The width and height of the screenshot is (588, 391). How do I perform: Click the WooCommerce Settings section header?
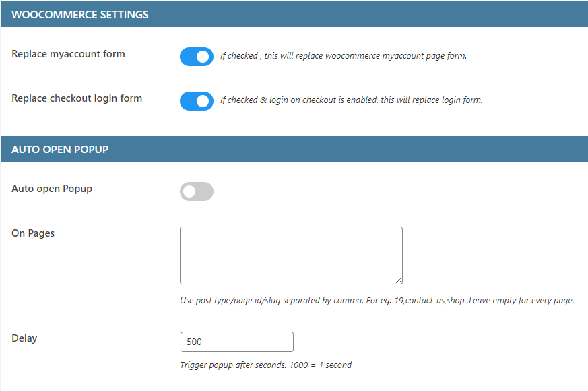(x=80, y=14)
